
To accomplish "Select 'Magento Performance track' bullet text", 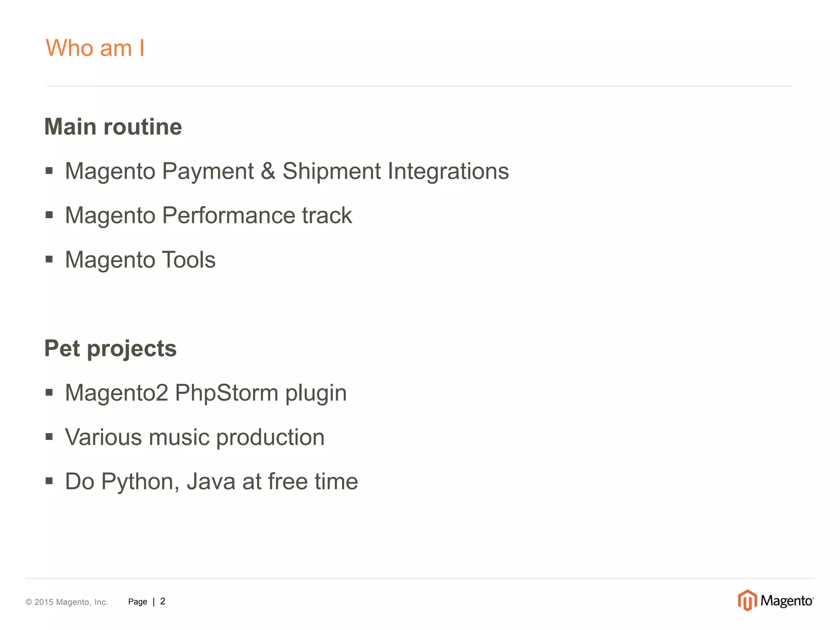I will [208, 215].
